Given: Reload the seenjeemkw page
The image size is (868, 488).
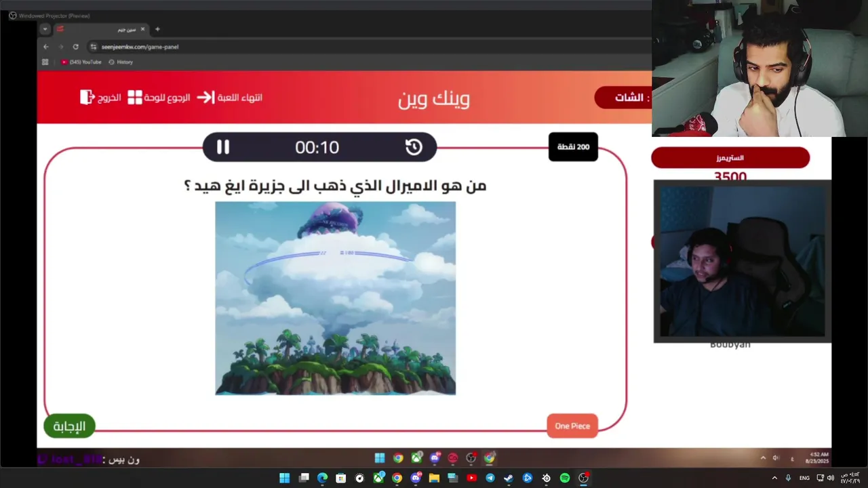Looking at the screenshot, I should (75, 47).
